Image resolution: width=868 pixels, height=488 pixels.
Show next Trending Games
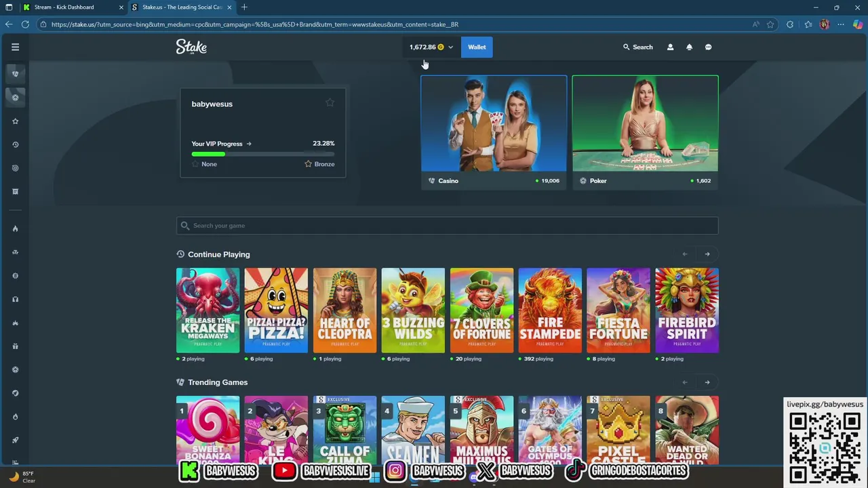coord(707,382)
